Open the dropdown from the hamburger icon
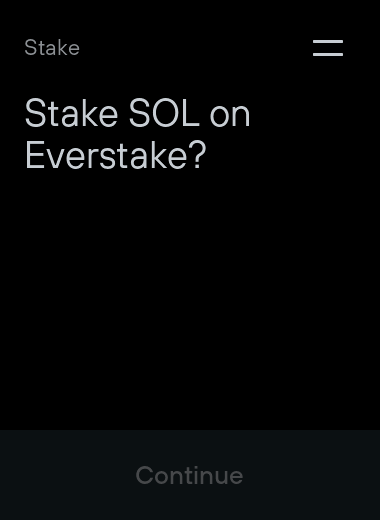This screenshot has height=520, width=380. point(328,48)
